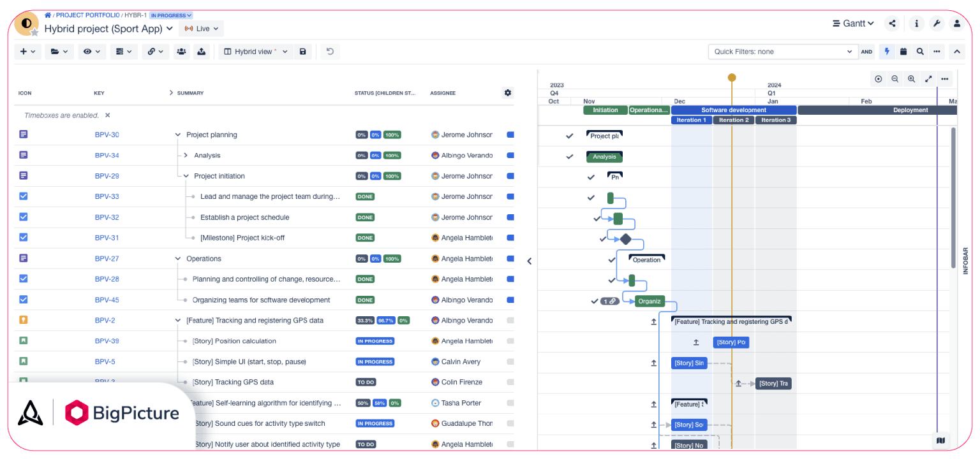Open the eye view-options menu
The image size is (980, 459).
92,52
